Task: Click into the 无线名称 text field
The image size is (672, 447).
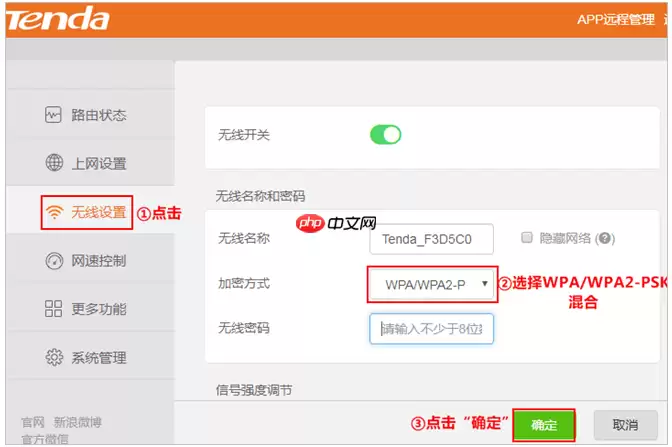Action: pyautogui.click(x=431, y=240)
